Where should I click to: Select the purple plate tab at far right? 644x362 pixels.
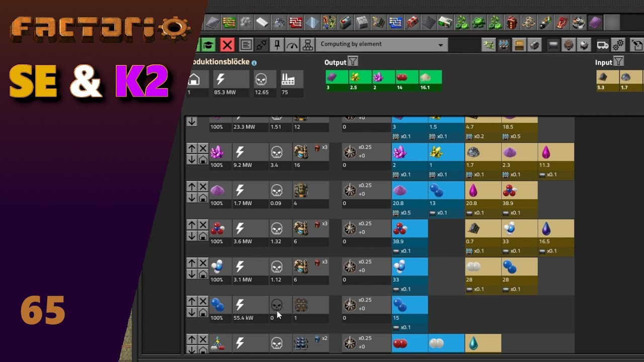[595, 22]
